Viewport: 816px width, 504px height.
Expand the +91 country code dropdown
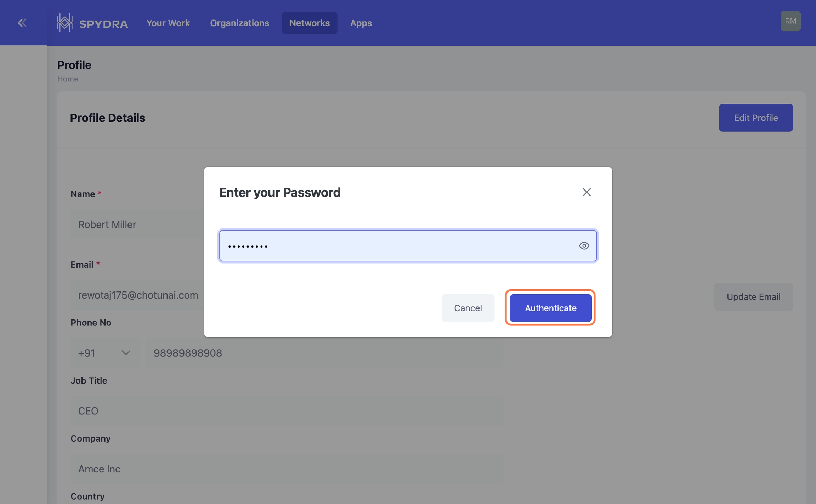click(x=105, y=353)
